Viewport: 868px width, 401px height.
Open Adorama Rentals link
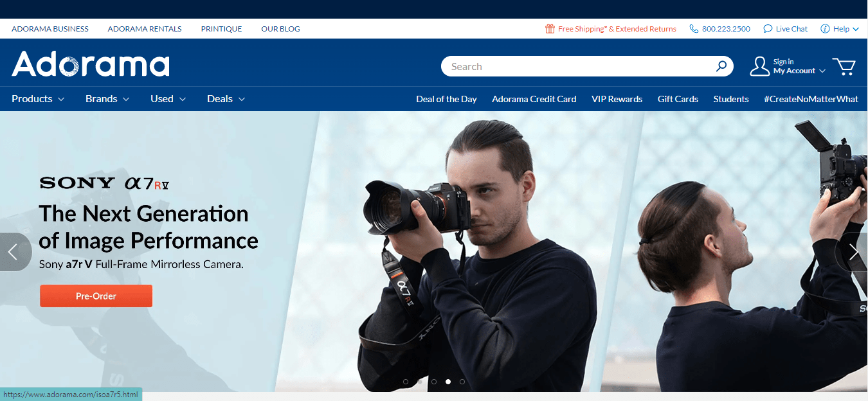coord(145,29)
